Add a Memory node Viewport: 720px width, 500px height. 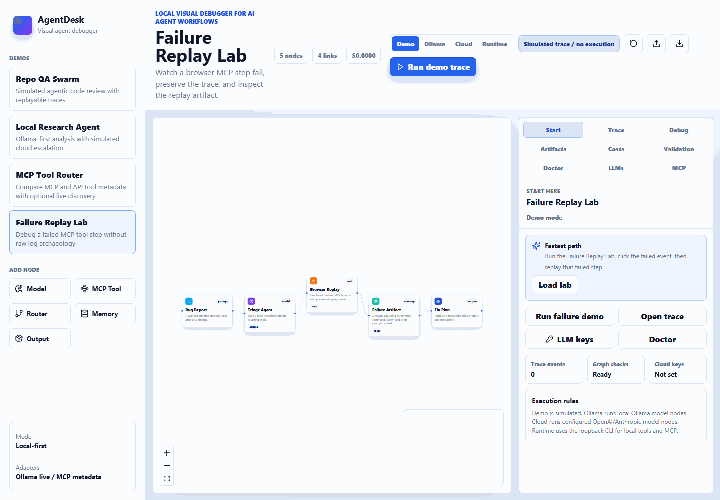105,314
